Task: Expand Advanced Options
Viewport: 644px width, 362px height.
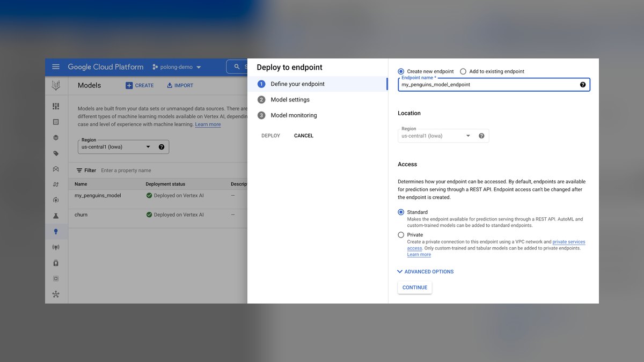Action: point(426,272)
